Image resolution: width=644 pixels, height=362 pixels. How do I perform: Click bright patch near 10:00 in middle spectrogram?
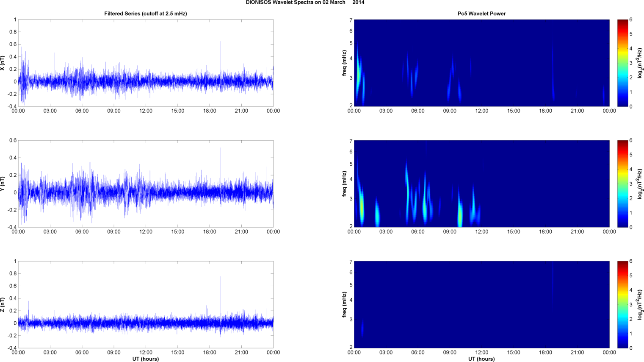pyautogui.click(x=460, y=213)
